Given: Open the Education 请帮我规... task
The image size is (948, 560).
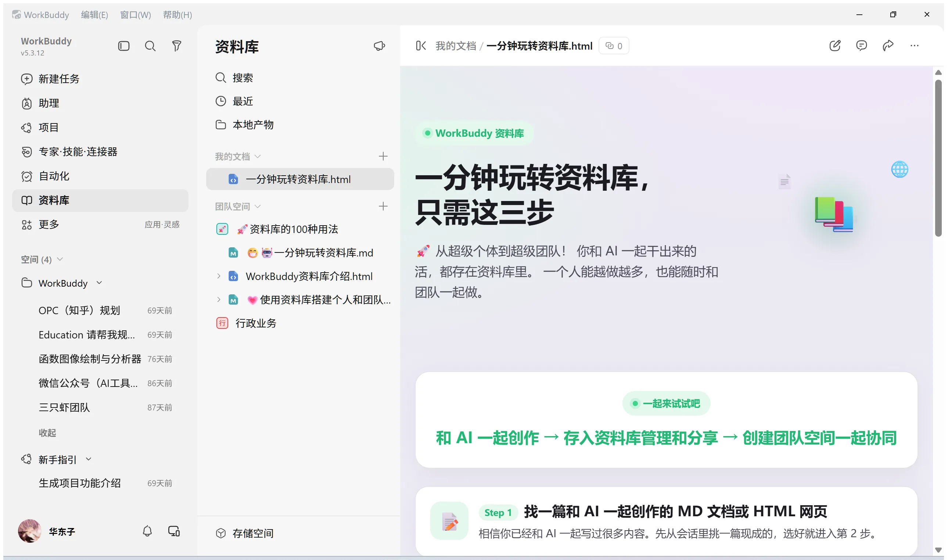Looking at the screenshot, I should click(100, 335).
